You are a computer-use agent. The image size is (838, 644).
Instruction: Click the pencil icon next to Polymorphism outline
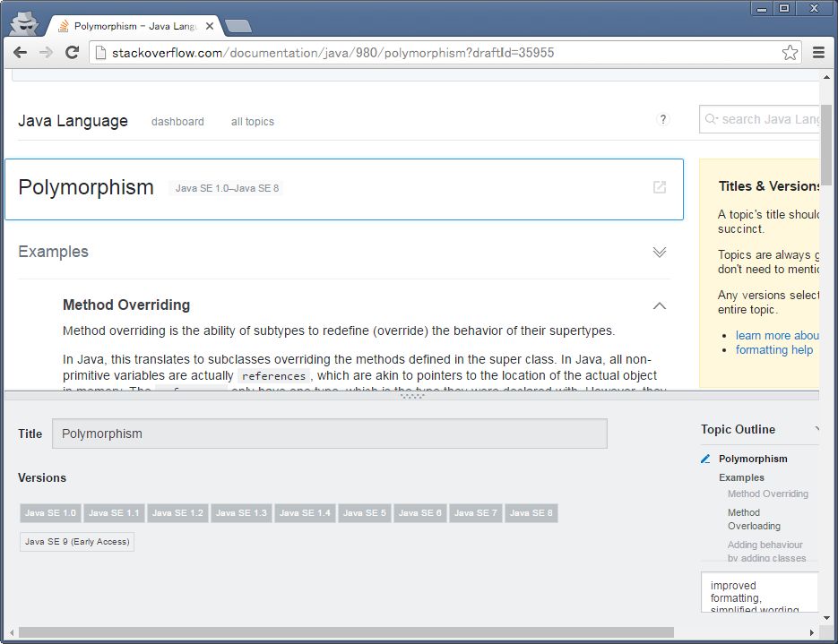click(x=705, y=459)
